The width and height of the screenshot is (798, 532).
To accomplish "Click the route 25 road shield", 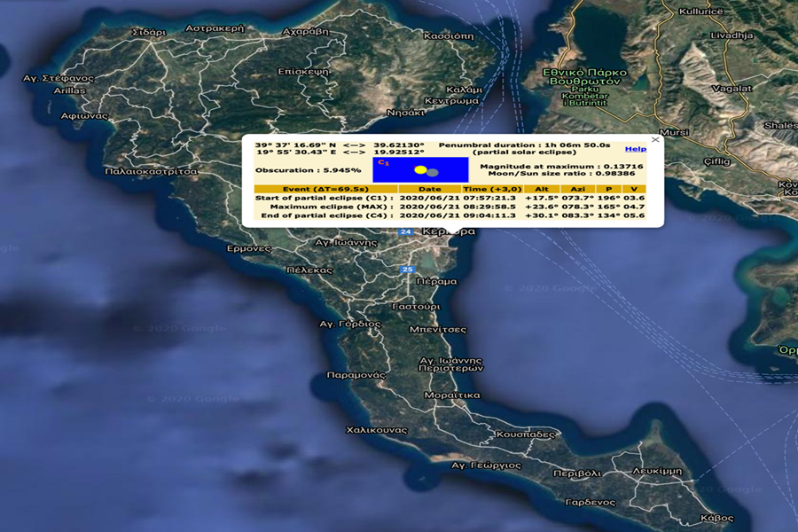I will click(x=407, y=269).
